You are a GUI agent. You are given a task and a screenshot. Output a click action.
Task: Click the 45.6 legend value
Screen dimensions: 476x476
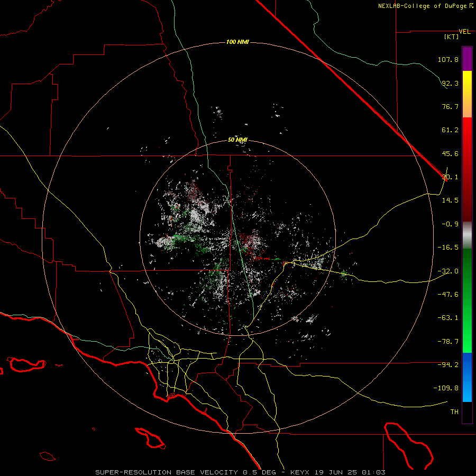click(450, 153)
